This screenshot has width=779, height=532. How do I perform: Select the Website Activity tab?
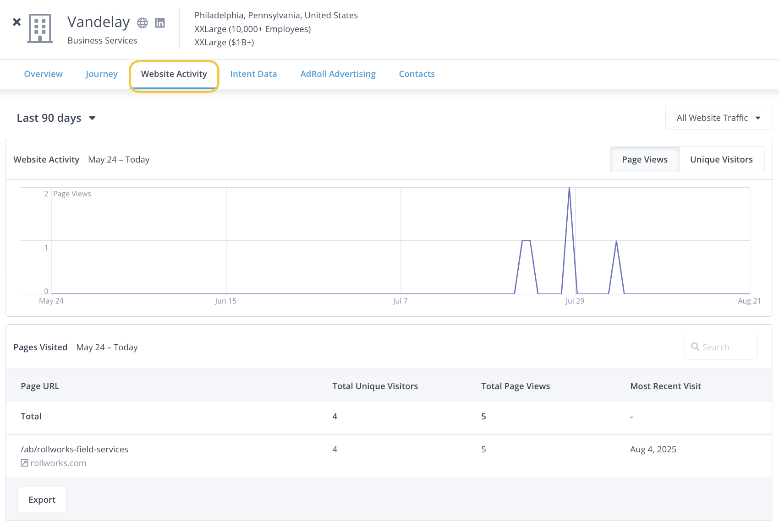[x=174, y=74]
